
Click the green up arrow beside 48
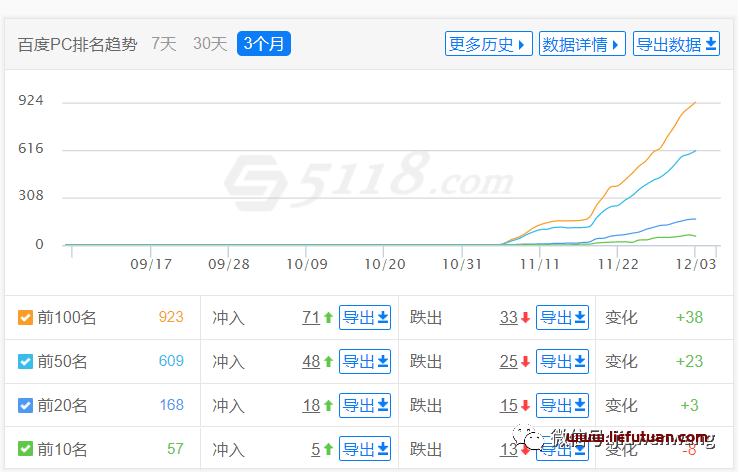(329, 361)
